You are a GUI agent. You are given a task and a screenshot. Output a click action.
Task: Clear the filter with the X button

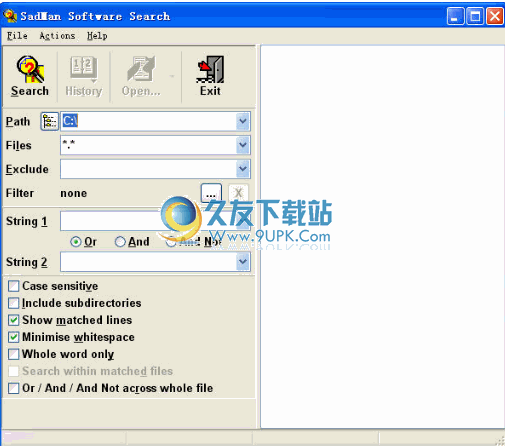tap(238, 192)
